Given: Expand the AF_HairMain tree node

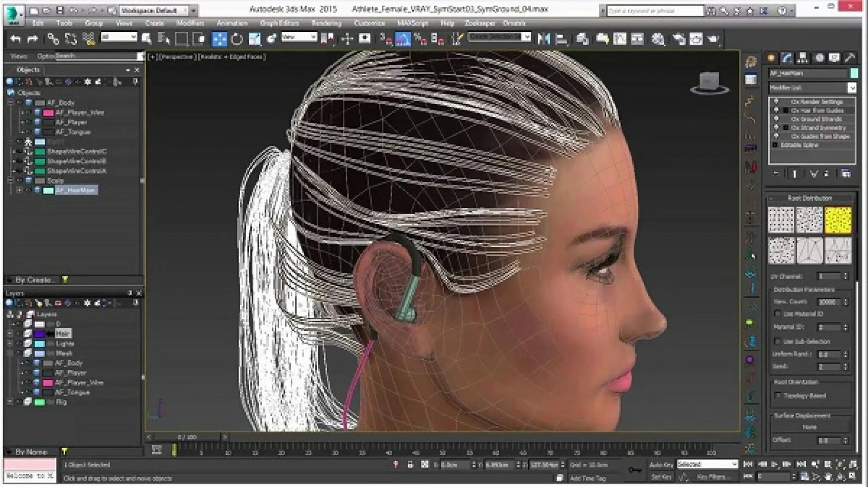Looking at the screenshot, I should pos(19,190).
